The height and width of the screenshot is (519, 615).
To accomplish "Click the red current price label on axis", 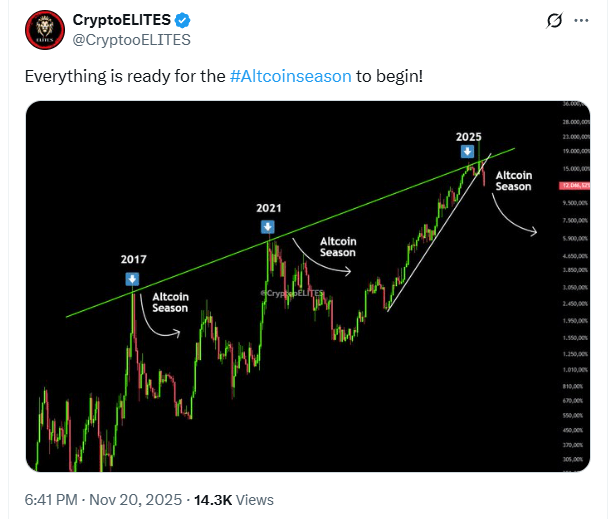I will (x=573, y=186).
